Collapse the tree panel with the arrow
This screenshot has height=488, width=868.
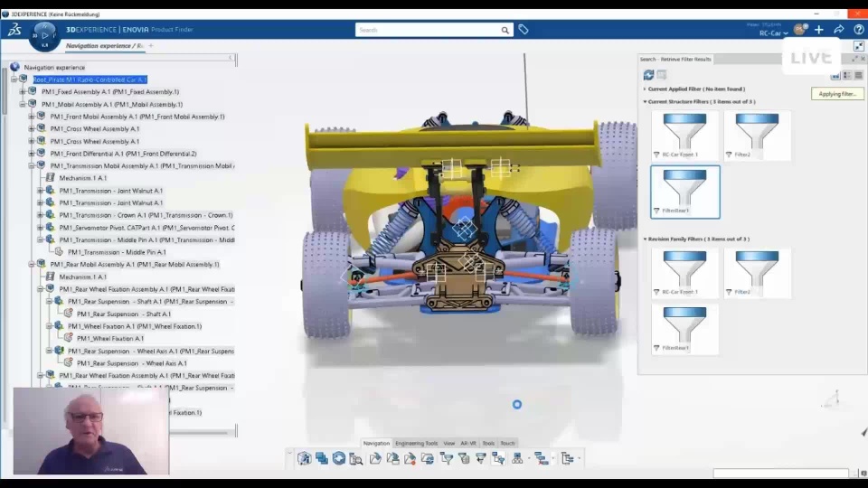[231, 58]
